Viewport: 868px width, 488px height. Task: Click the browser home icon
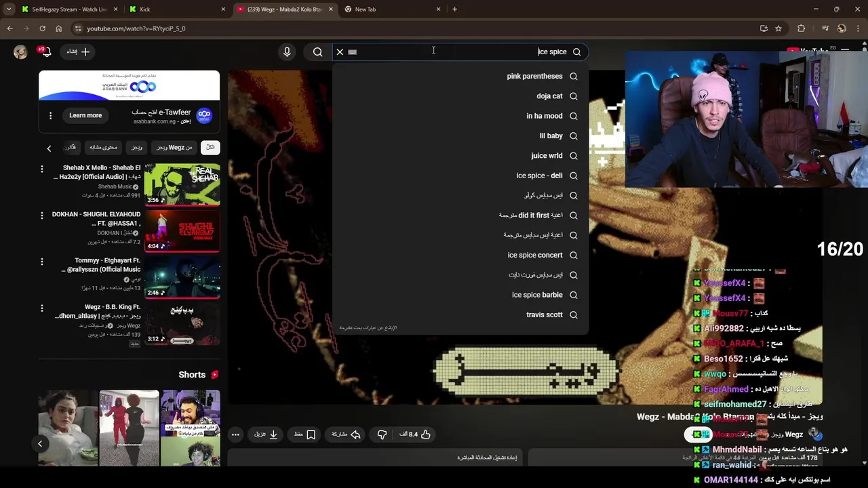(58, 28)
